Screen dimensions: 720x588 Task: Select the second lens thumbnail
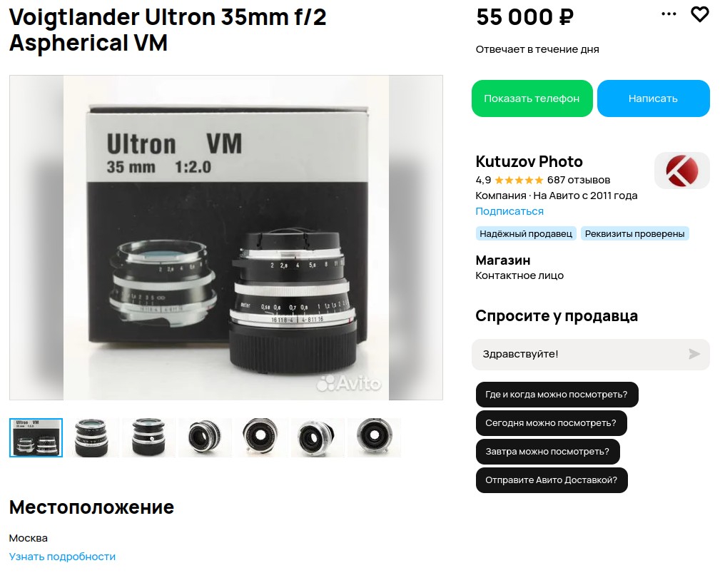tap(92, 437)
